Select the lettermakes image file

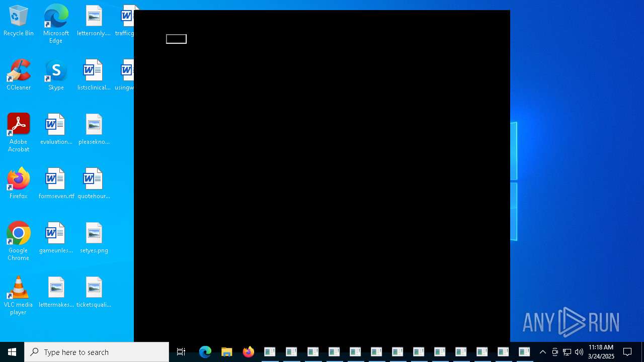click(56, 293)
